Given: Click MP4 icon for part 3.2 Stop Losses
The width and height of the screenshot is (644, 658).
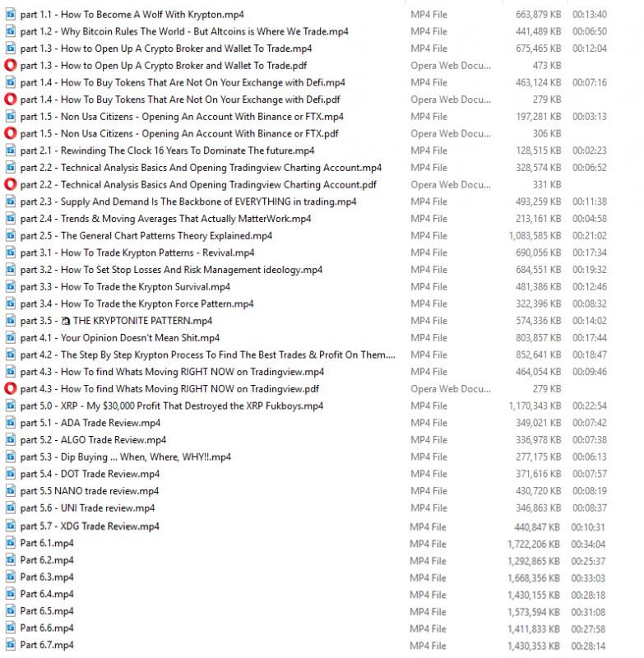Looking at the screenshot, I should [11, 270].
